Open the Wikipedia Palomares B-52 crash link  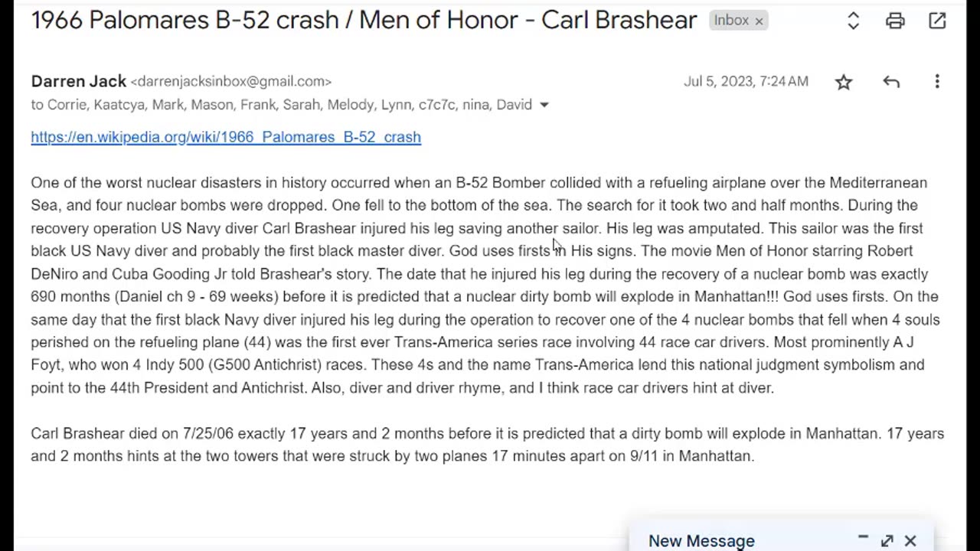pyautogui.click(x=226, y=137)
